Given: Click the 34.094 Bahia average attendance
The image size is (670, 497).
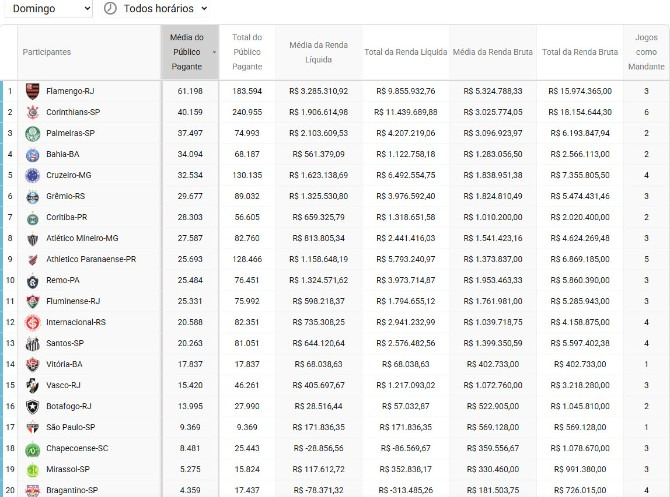Looking at the screenshot, I should click(190, 154).
